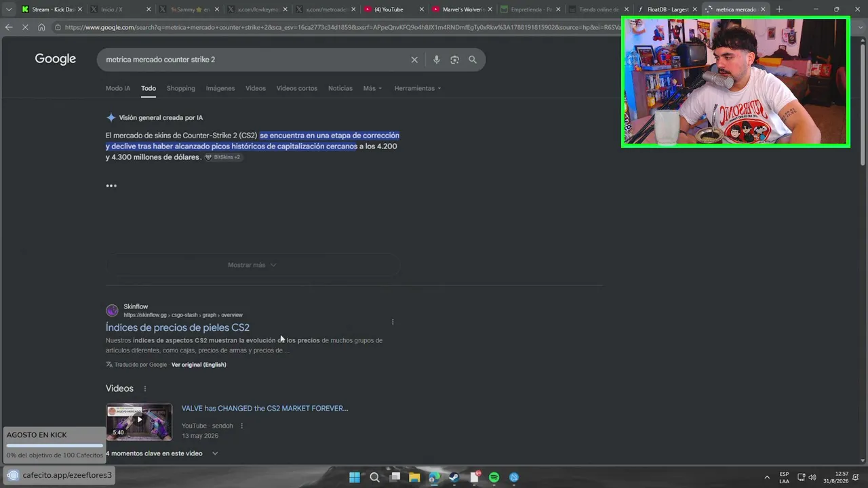The height and width of the screenshot is (488, 868).
Task: Expand AI overview with Mostrar más
Action: tap(252, 265)
